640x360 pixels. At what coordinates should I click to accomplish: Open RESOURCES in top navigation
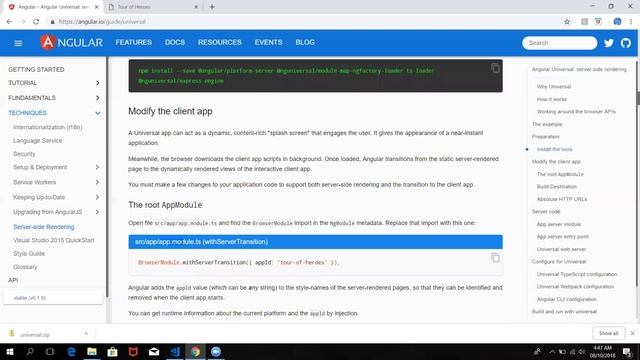point(220,42)
